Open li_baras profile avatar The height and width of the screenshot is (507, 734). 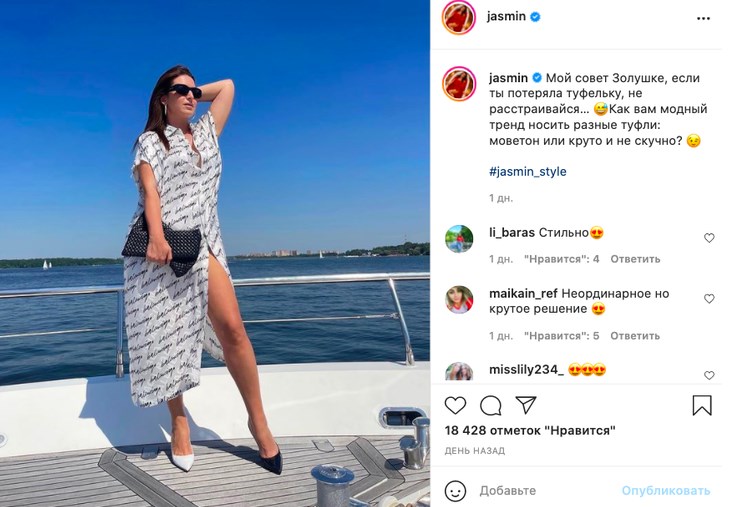click(459, 239)
